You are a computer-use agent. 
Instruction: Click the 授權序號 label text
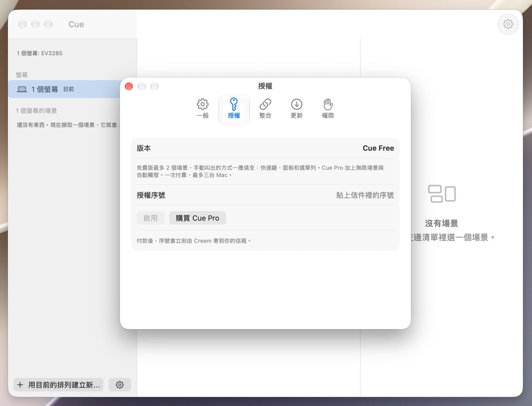(151, 195)
